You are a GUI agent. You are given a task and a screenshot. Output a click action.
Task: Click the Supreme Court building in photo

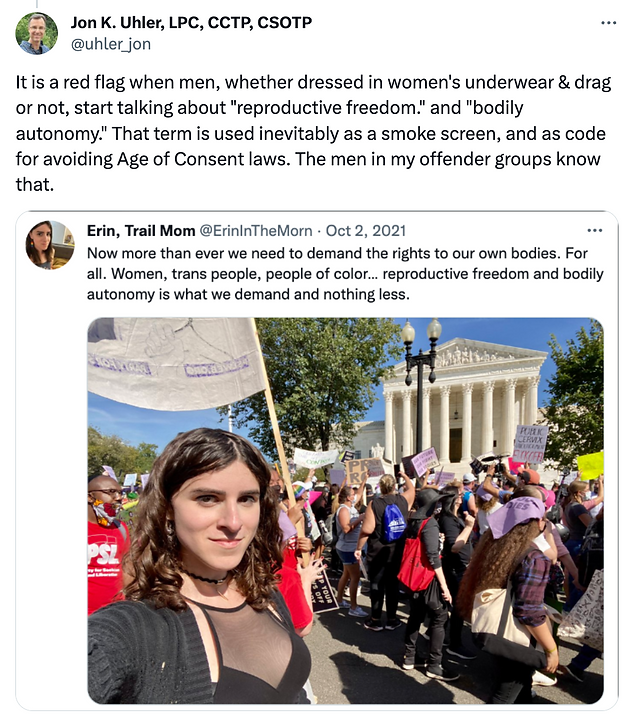[x=465, y=401]
